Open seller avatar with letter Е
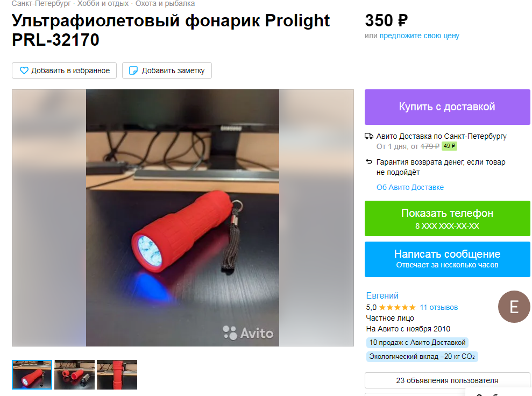Screen dimensions: 532x396 [514, 307]
